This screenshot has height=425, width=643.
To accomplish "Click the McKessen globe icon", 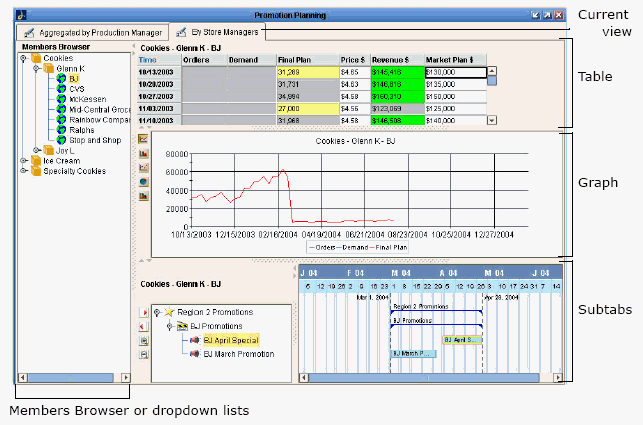I will click(61, 99).
